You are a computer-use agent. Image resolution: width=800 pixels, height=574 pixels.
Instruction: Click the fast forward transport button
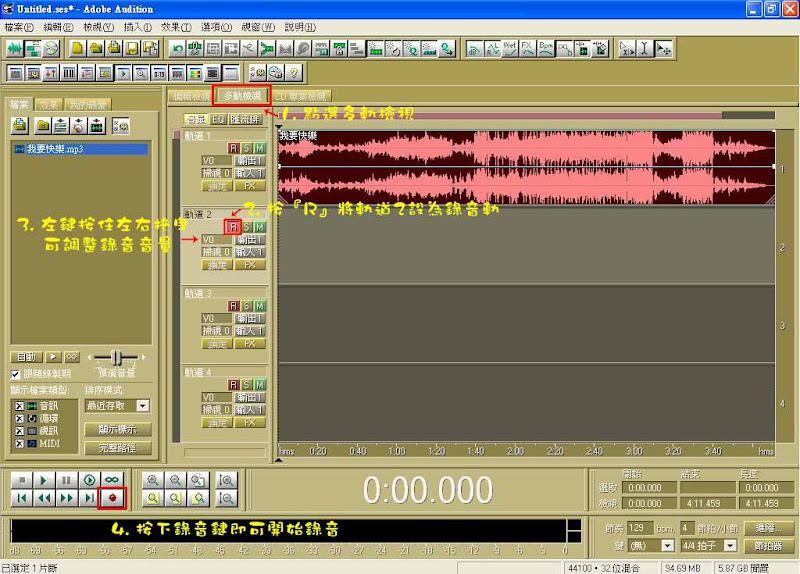click(66, 497)
